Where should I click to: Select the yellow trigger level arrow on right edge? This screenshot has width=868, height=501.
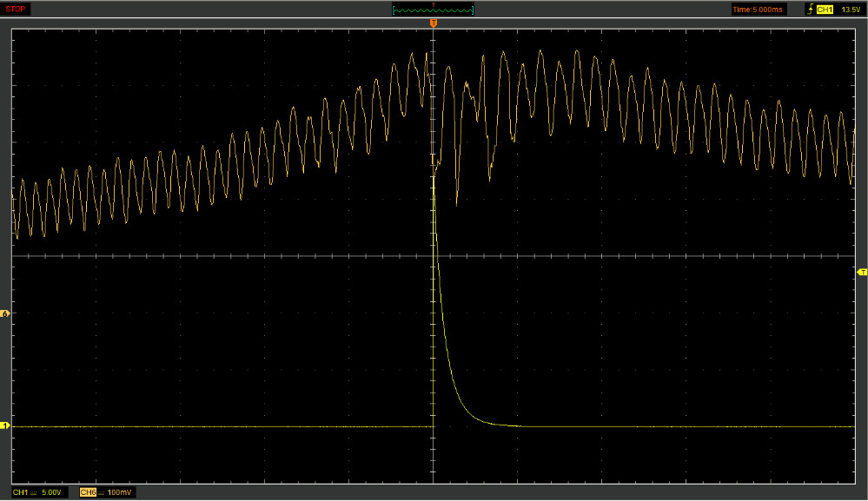[861, 273]
